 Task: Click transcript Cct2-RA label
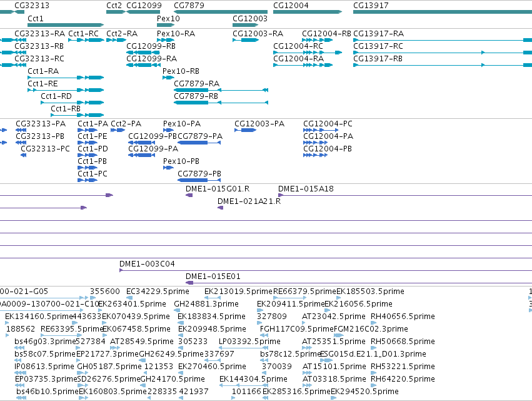pyautogui.click(x=122, y=34)
